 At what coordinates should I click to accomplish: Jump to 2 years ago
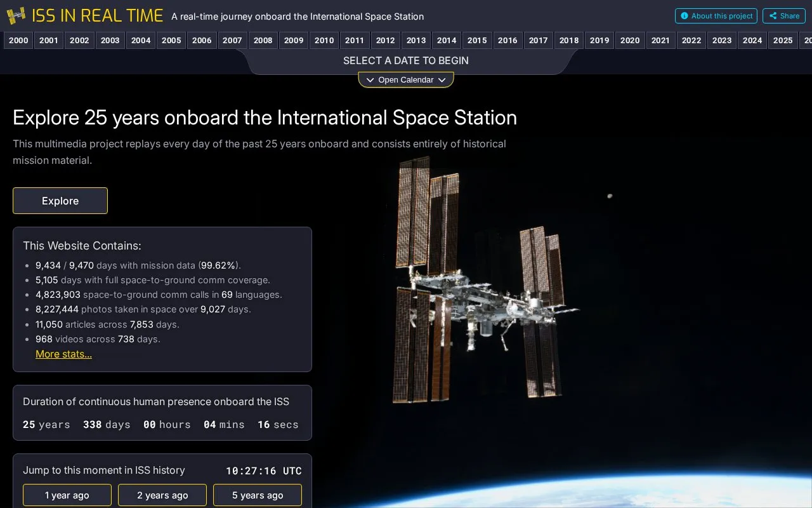point(162,495)
